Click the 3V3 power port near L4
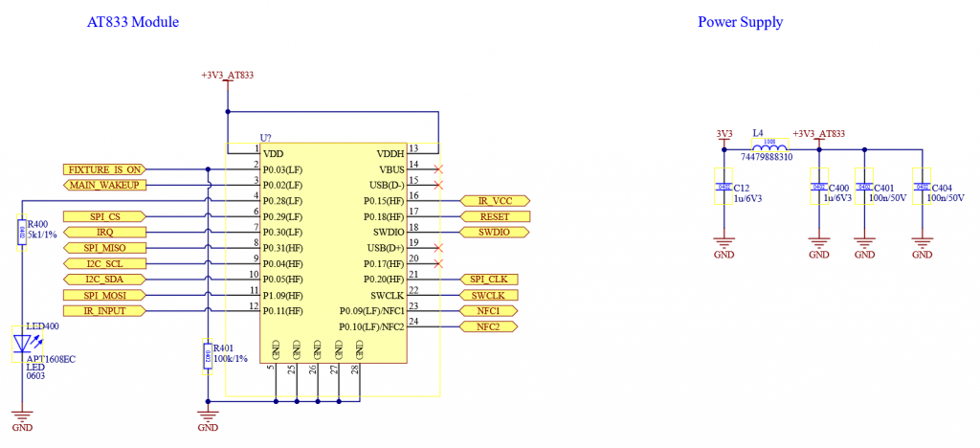This screenshot has width=980, height=448. tap(724, 136)
